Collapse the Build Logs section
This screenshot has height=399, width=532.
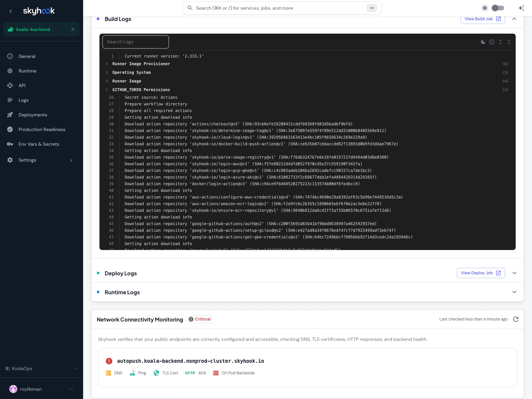coord(514,19)
